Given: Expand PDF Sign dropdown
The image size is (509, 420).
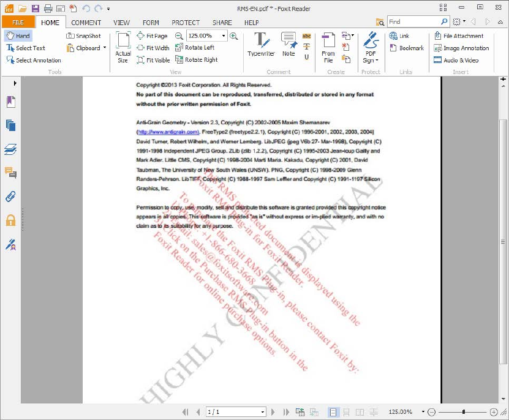Looking at the screenshot, I should pos(377,61).
